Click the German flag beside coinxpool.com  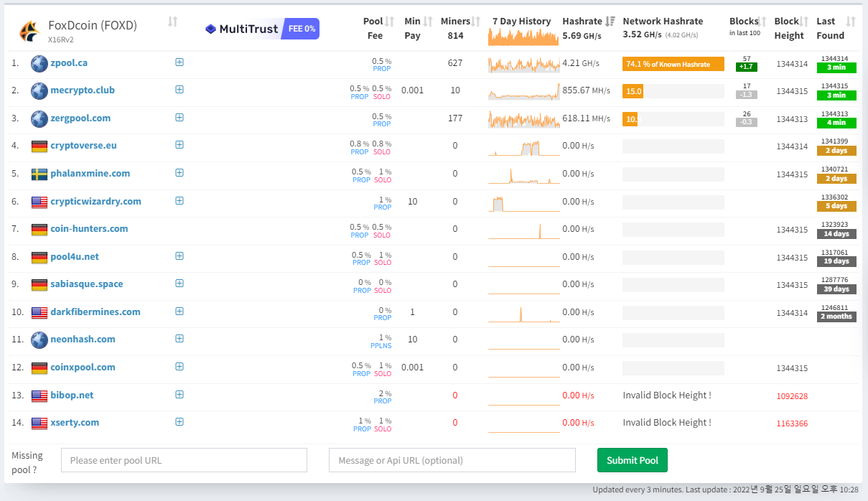coord(39,368)
